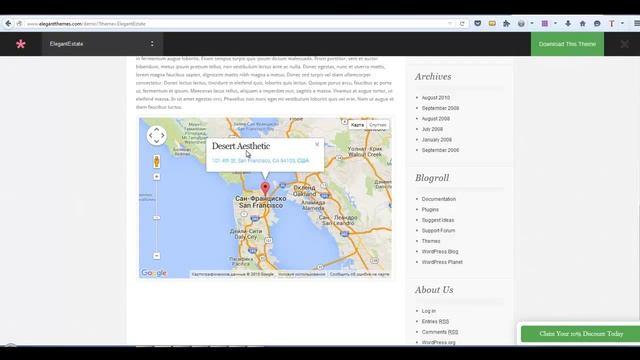The image size is (640, 360).
Task: Open the August 2008 archive link
Action: coord(436,119)
